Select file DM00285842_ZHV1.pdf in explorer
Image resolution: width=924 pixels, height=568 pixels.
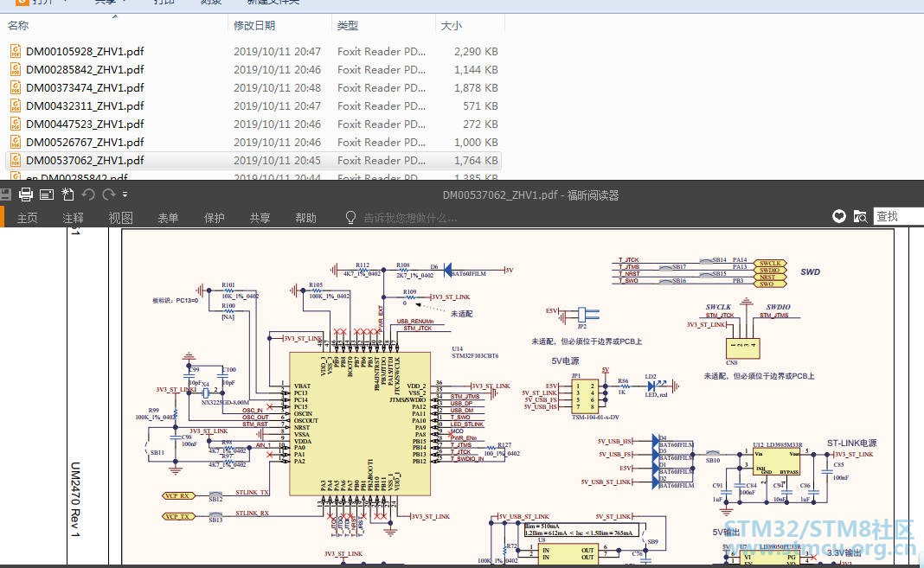pos(85,69)
